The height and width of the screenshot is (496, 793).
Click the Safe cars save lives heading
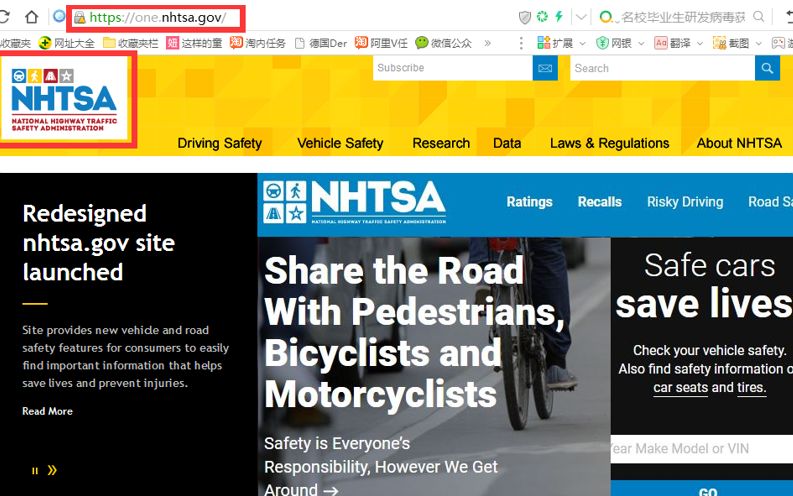pyautogui.click(x=705, y=286)
